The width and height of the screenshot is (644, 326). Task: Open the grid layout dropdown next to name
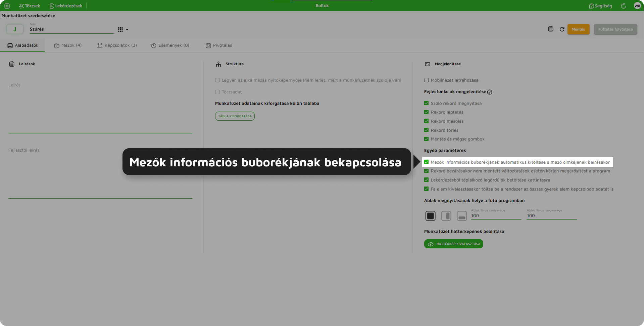tap(123, 30)
